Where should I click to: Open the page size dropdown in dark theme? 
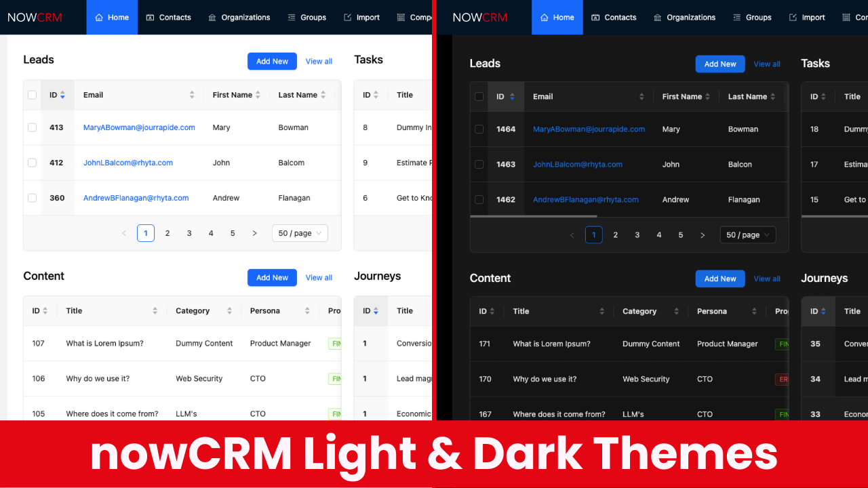[747, 235]
